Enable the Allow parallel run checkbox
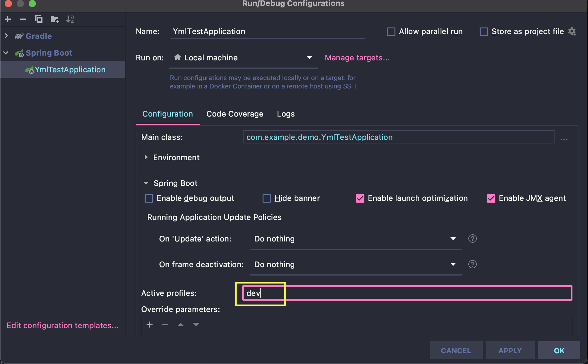Viewport: 588px width, 364px height. [x=391, y=32]
